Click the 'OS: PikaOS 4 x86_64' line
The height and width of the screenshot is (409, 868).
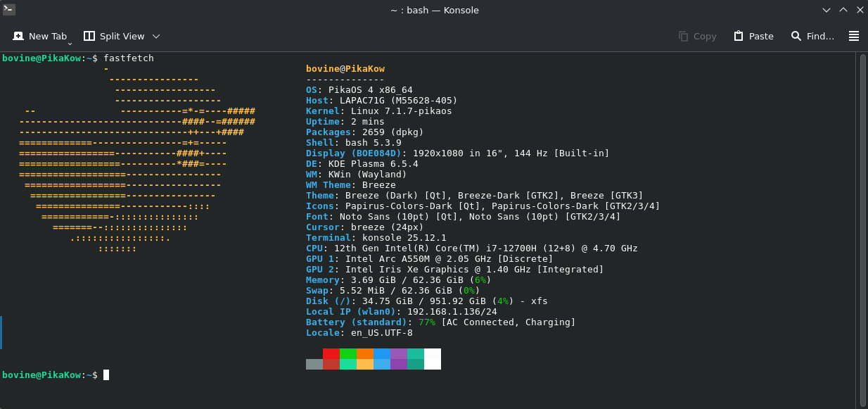point(359,90)
